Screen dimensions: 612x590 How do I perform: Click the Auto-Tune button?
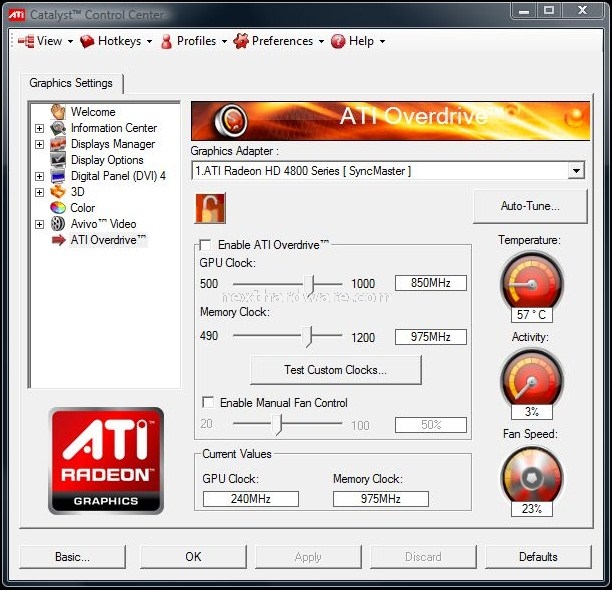pos(530,206)
